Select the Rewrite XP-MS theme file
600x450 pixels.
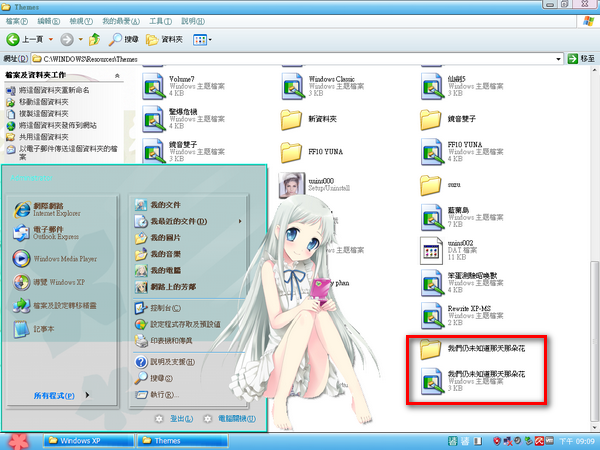[x=462, y=316]
